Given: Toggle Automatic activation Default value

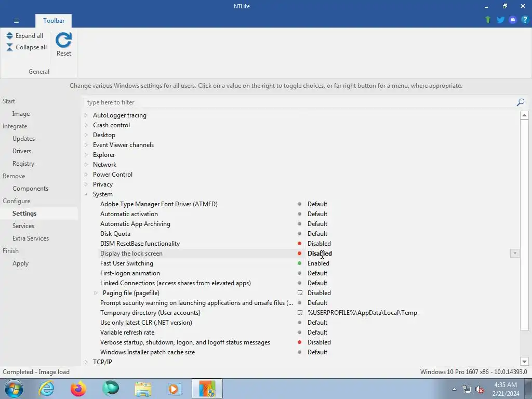Looking at the screenshot, I should click(317, 214).
